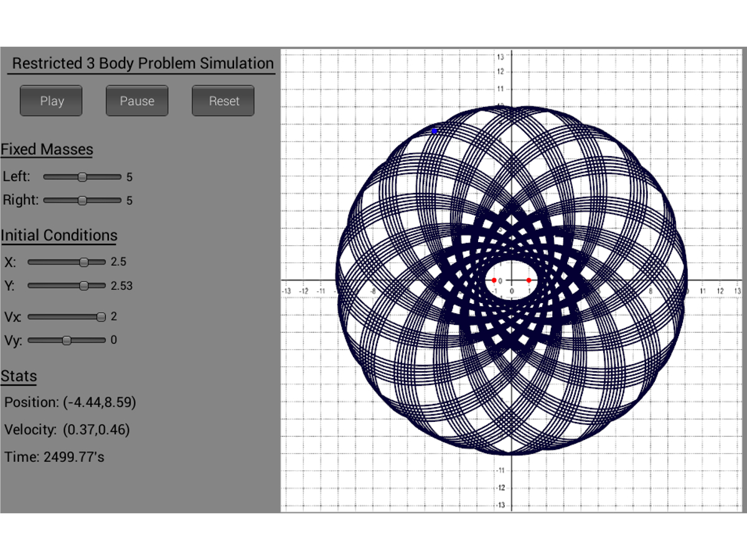Click the Fixed Masses heading
Screen dimensions: 747x560
pyautogui.click(x=47, y=149)
